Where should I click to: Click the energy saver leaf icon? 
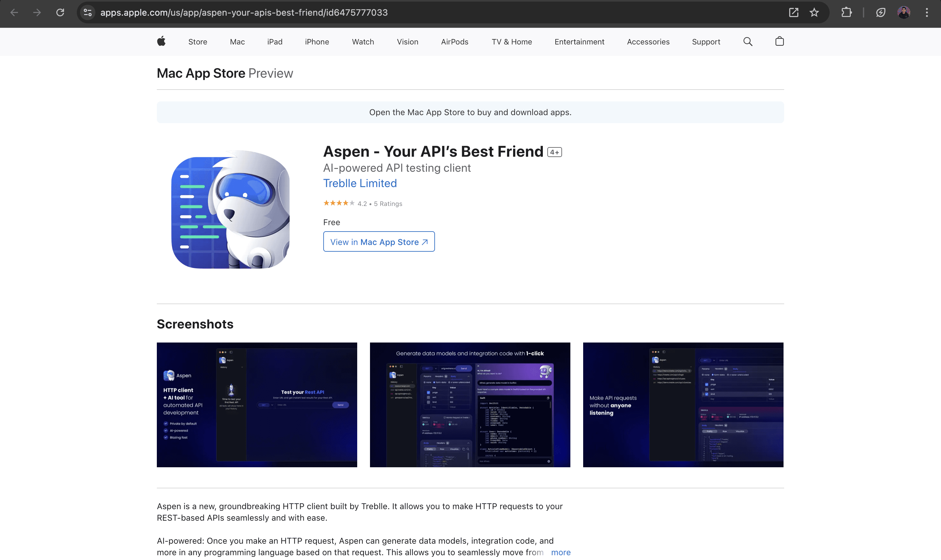point(881,12)
